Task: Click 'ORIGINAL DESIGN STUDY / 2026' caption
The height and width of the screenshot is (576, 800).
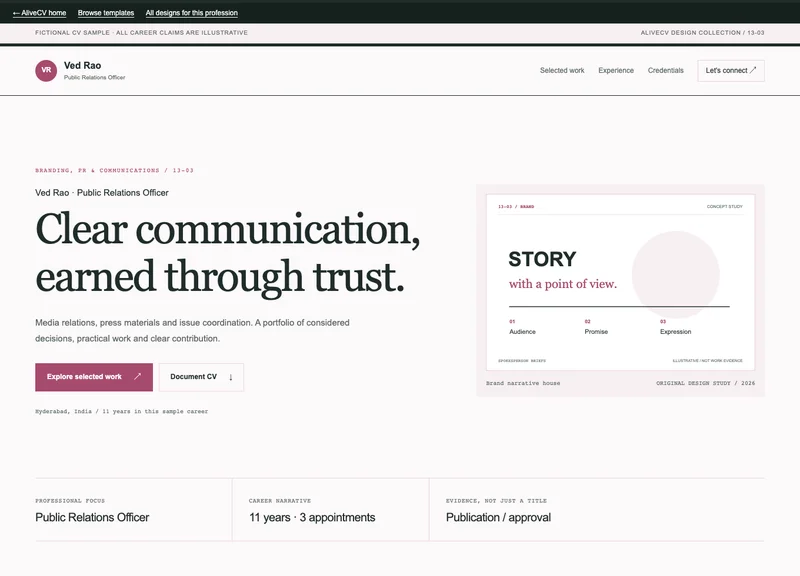Action: click(705, 383)
